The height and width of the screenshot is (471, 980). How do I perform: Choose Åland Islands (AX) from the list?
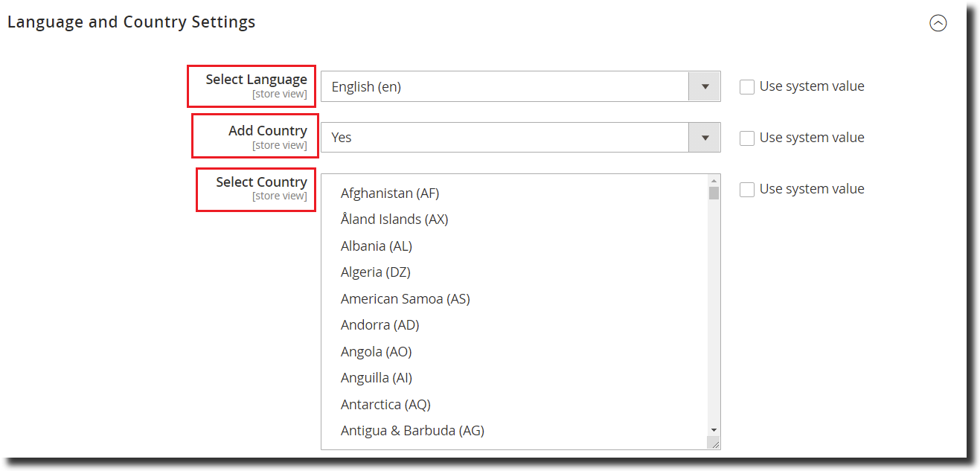(x=394, y=220)
